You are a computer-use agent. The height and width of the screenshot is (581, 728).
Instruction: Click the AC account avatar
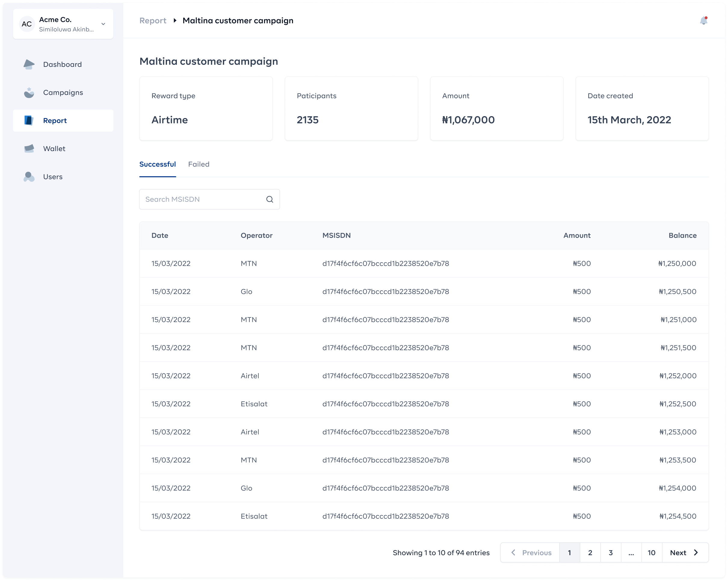point(27,24)
